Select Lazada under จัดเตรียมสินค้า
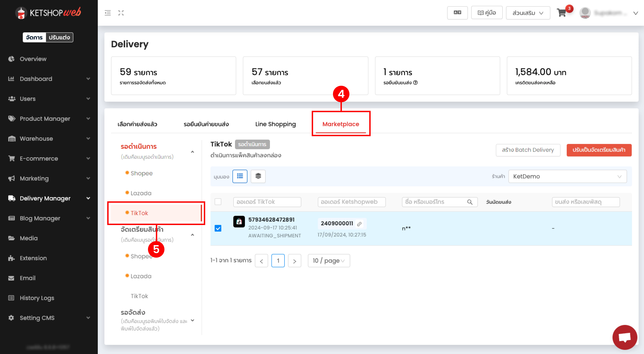 click(x=141, y=276)
